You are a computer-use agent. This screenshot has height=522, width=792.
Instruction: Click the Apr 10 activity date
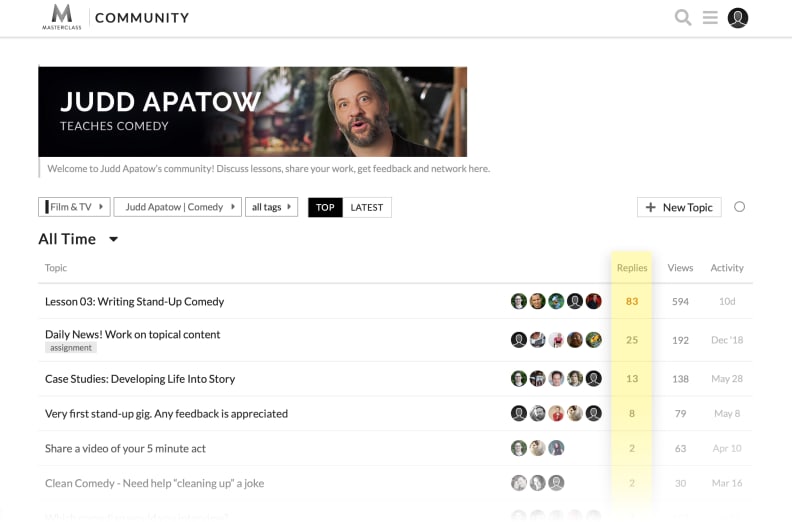[727, 449]
